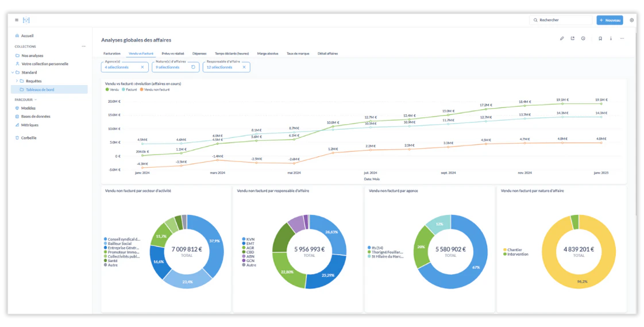The height and width of the screenshot is (327, 644).
Task: Reset the Nature(s) d'affaires filter
Action: click(x=193, y=67)
